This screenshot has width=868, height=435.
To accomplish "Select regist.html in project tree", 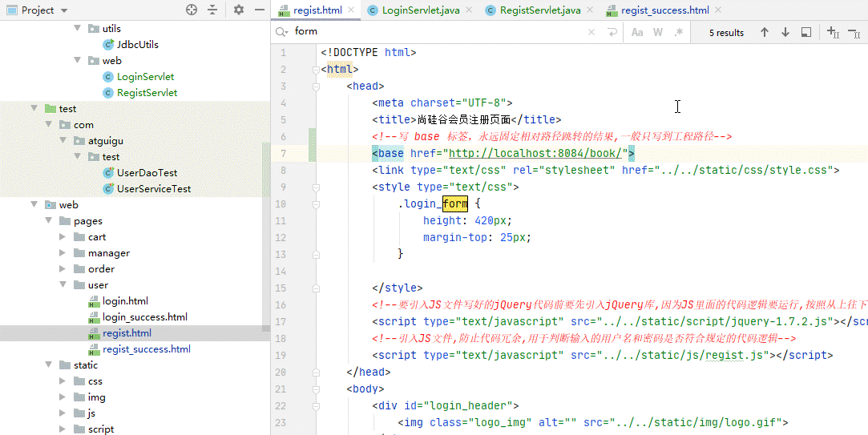I will [x=127, y=333].
